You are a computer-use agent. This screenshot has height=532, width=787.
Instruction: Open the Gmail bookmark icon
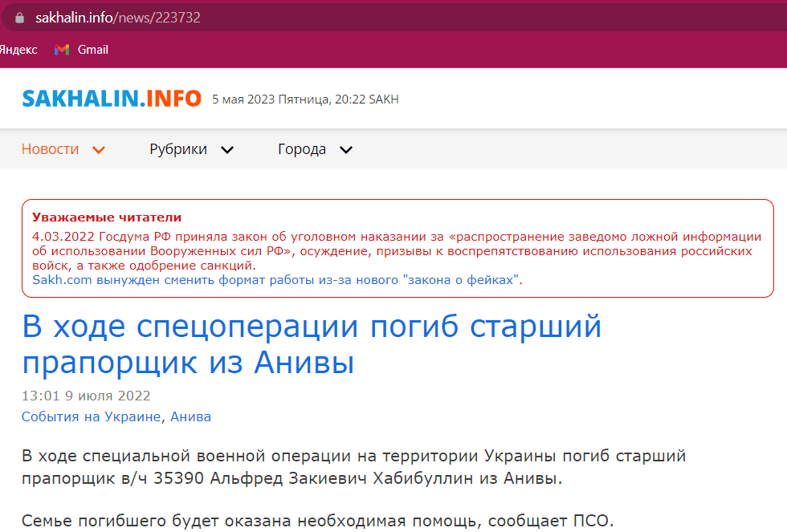[62, 50]
